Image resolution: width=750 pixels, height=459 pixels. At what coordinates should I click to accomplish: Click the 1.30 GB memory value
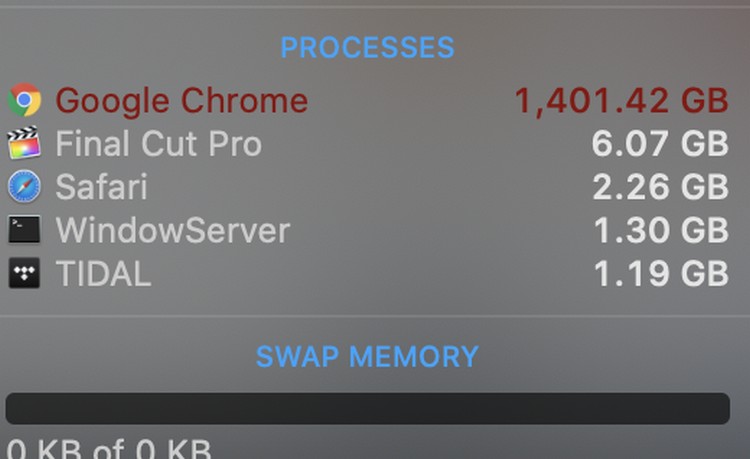660,230
